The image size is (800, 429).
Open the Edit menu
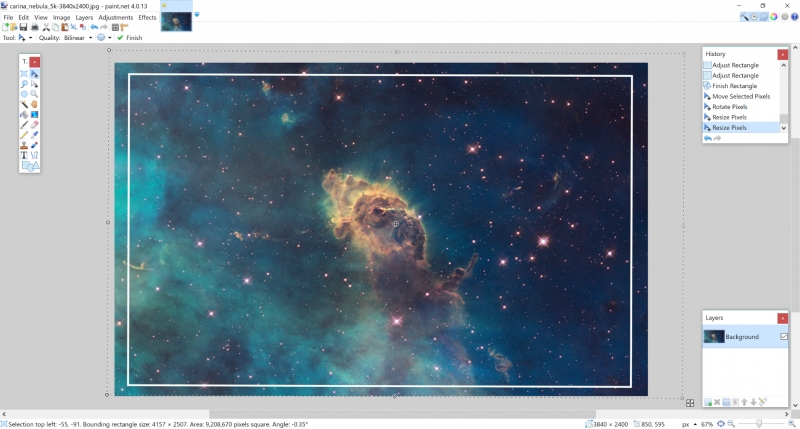tap(23, 17)
